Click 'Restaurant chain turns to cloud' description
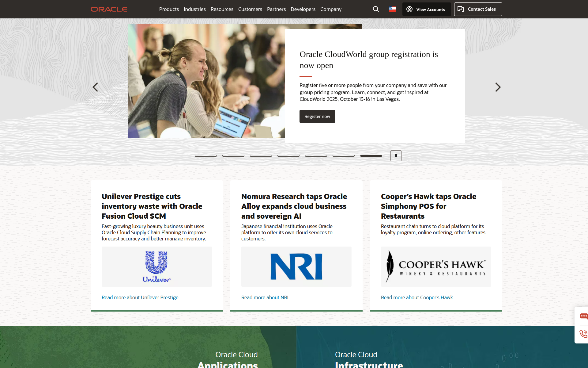The height and width of the screenshot is (368, 588). click(x=434, y=229)
